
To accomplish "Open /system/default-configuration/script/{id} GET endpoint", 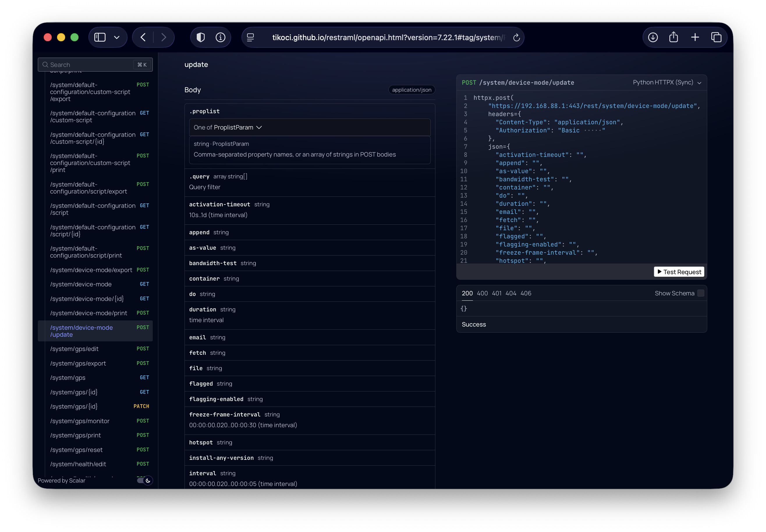I will [95, 231].
